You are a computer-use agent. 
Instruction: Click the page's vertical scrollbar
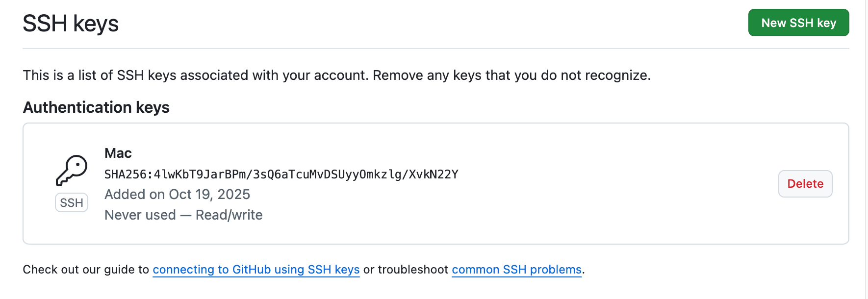[x=866, y=147]
